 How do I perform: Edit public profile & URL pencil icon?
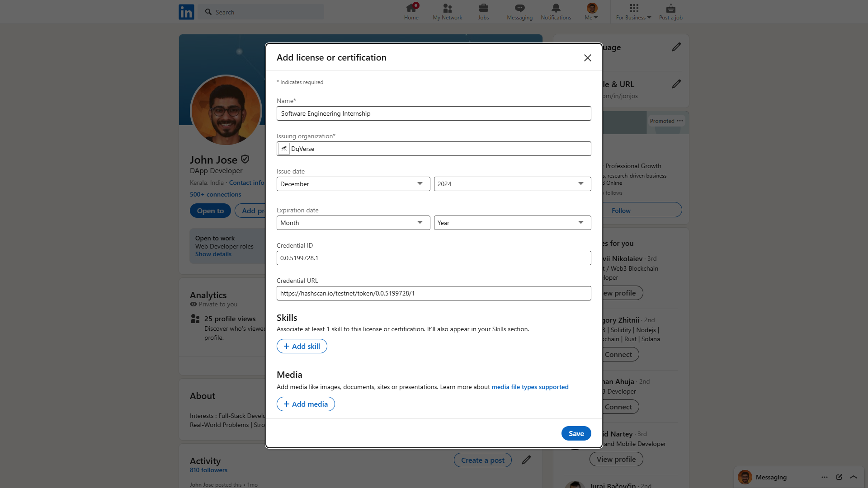point(676,84)
